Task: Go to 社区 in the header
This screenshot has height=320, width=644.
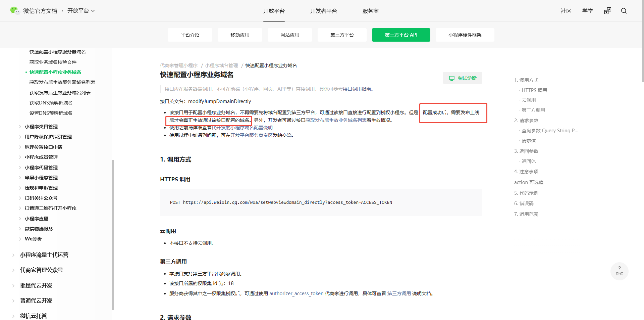Action: 566,11
